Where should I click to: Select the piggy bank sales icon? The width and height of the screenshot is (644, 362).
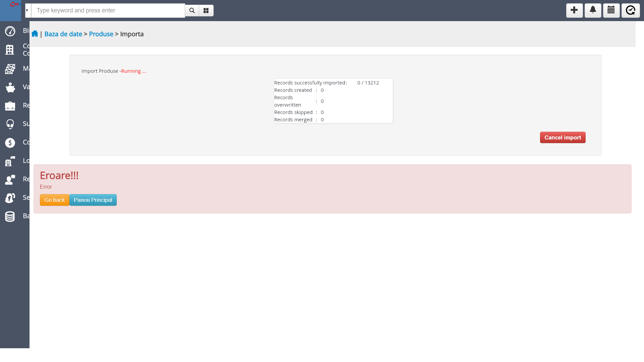tap(10, 87)
